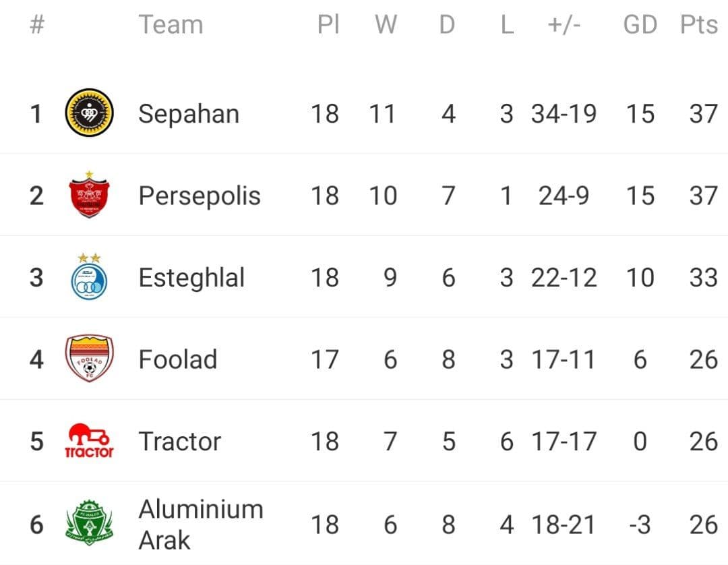Click Persepolis 24-9 goals score
The image size is (728, 565).
click(564, 196)
